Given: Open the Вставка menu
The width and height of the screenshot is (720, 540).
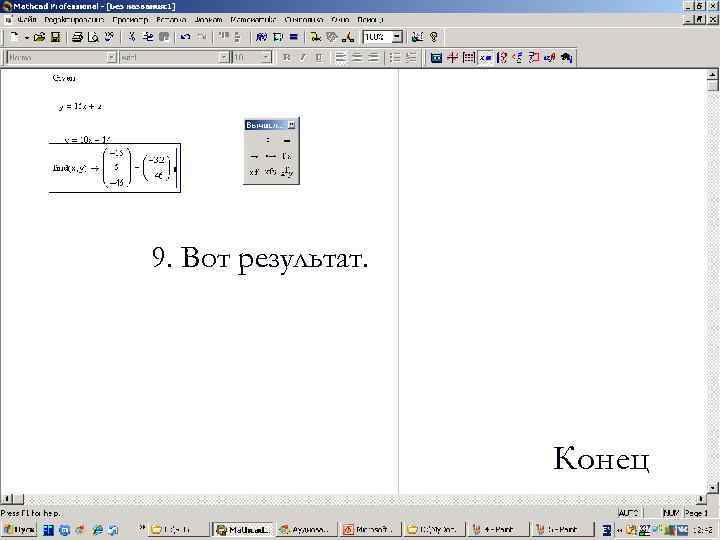Looking at the screenshot, I should click(x=171, y=20).
